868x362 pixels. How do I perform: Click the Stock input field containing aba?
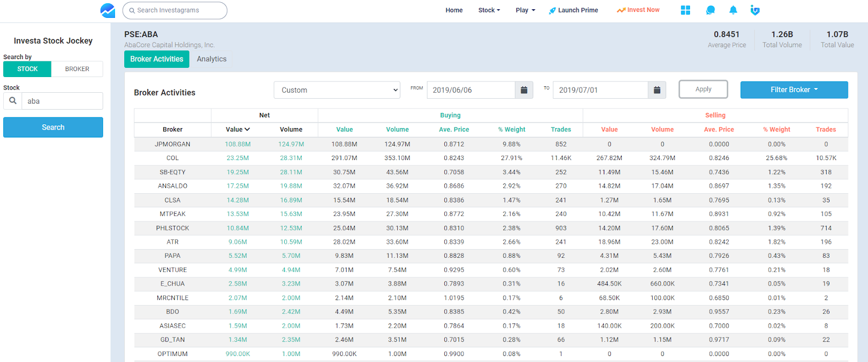(x=62, y=101)
